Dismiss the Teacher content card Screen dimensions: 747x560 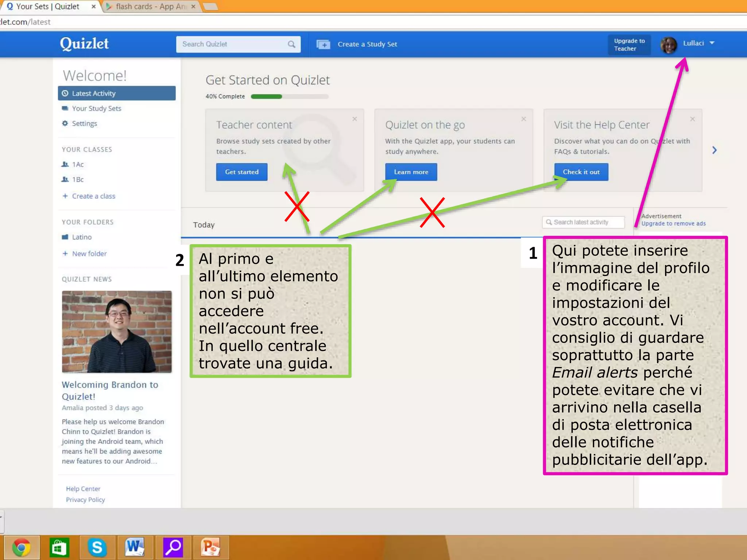tap(355, 119)
